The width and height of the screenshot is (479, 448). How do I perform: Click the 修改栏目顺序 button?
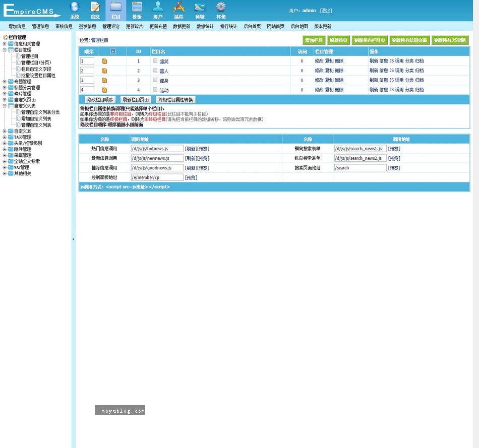[100, 100]
